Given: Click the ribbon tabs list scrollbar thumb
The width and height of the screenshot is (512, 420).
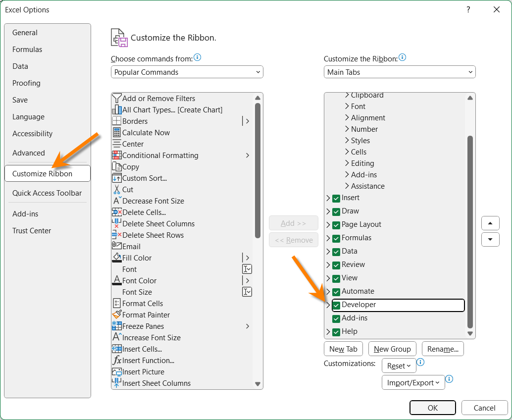Looking at the screenshot, I should point(470,232).
